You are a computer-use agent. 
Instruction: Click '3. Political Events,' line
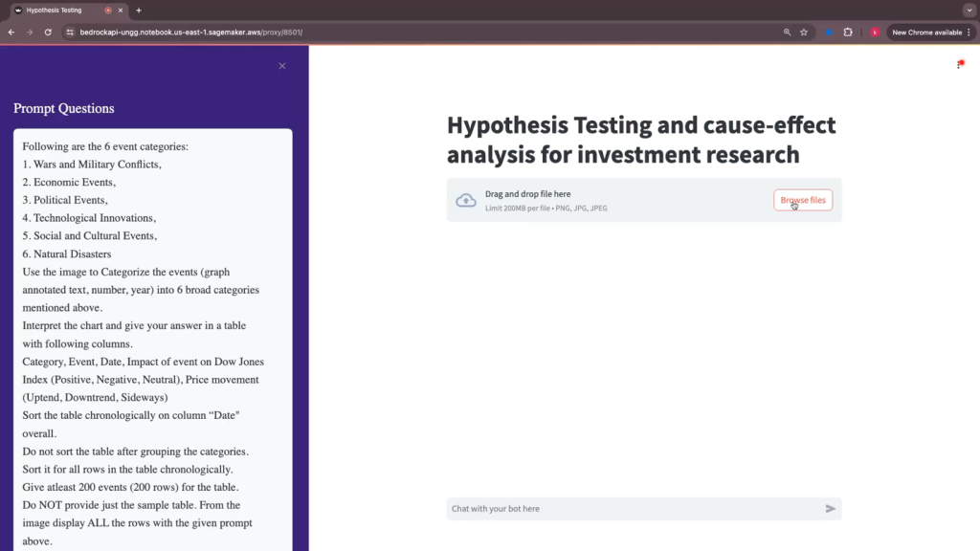(65, 200)
